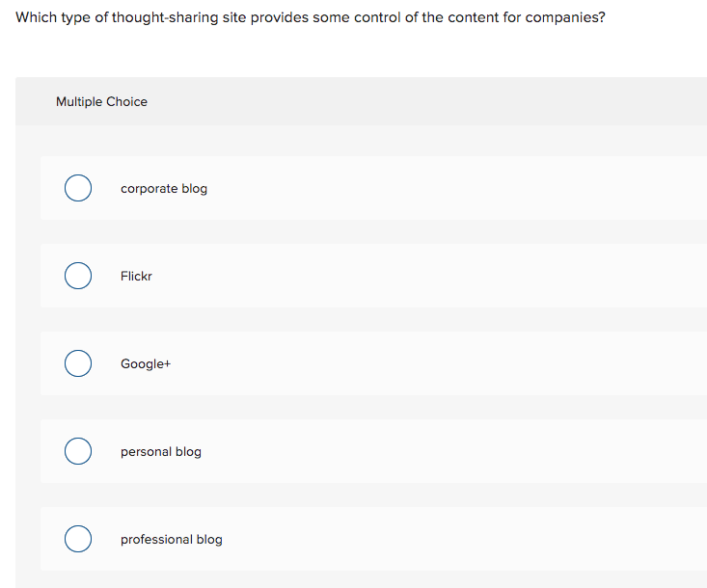Click the "Google+" answer text
Image resolution: width=707 pixels, height=588 pixels.
point(146,363)
